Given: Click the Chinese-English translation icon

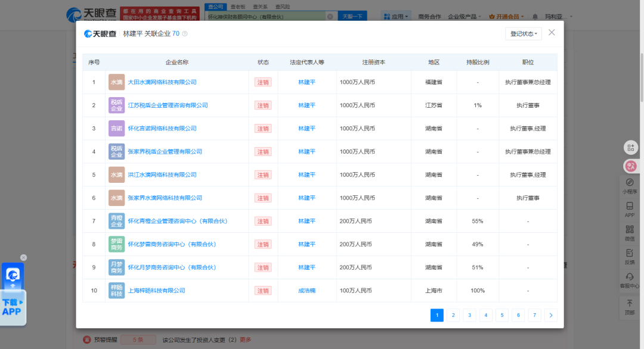Looking at the screenshot, I should [x=630, y=167].
